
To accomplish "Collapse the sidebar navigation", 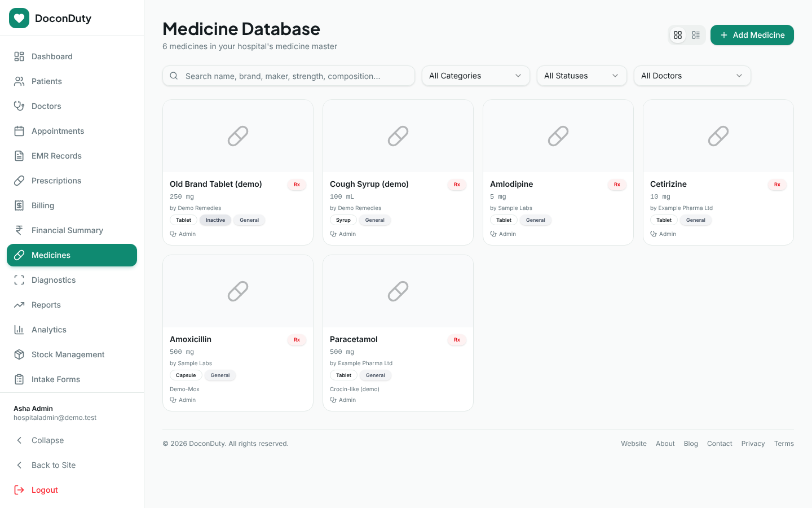I will [x=72, y=440].
